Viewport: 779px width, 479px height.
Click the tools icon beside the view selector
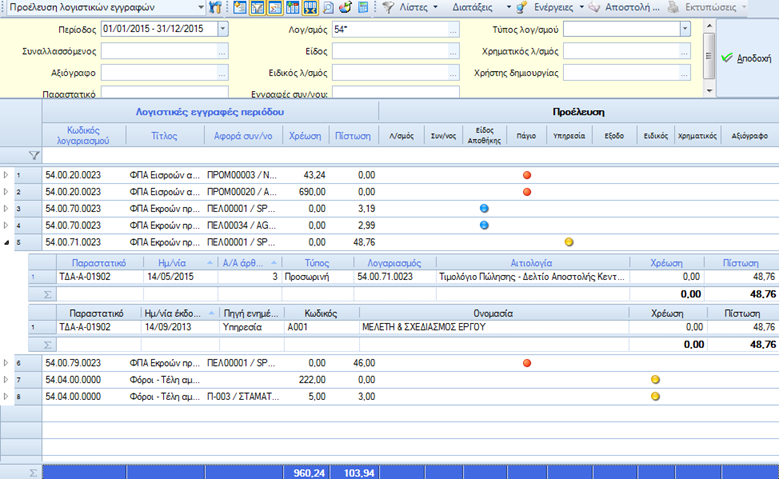click(215, 7)
